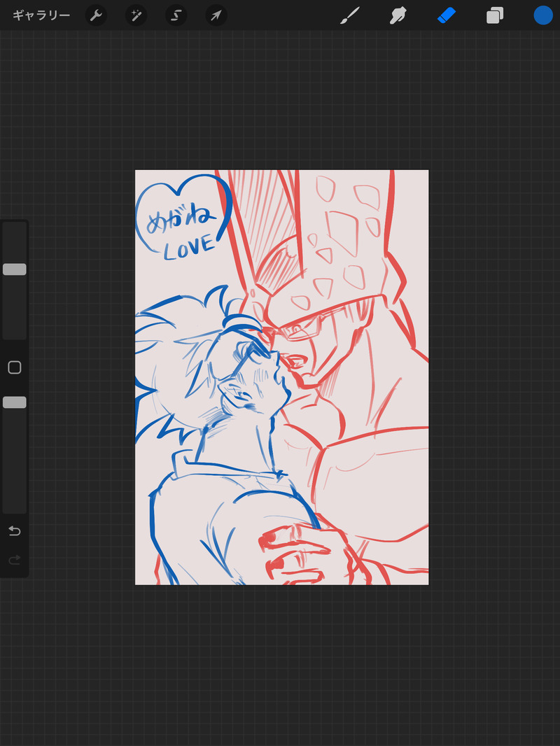
Task: Activate the Selection S-shaped tool
Action: coord(176,15)
